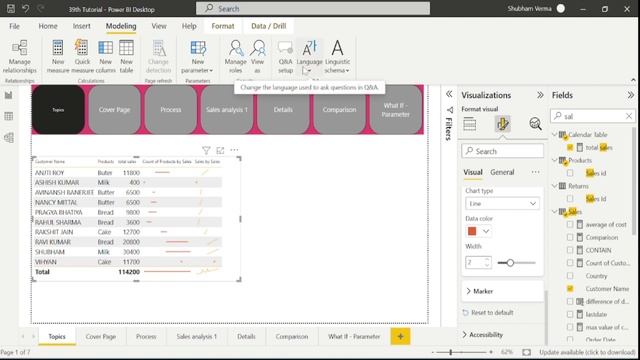This screenshot has height=360, width=640.
Task: Open the Data / Drill ribbon tab
Action: coord(269,26)
